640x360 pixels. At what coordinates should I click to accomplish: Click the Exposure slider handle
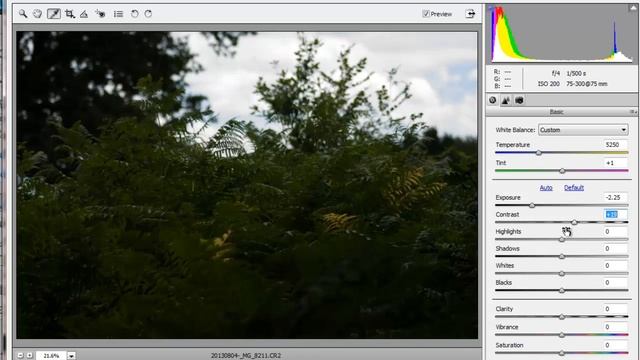click(532, 205)
